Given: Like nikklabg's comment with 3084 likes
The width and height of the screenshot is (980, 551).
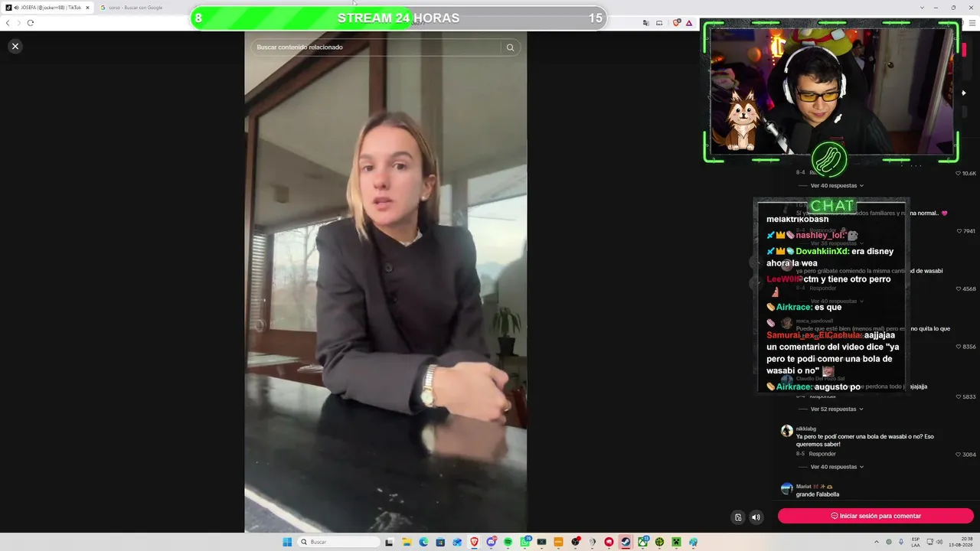Looking at the screenshot, I should (x=959, y=455).
